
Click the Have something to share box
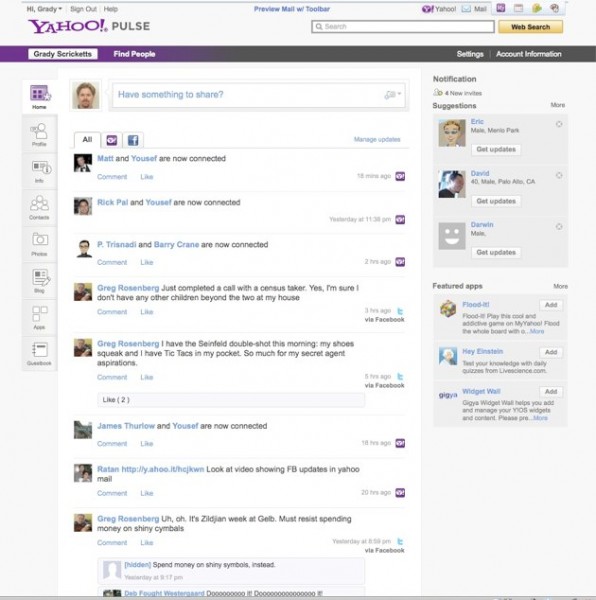pos(259,95)
